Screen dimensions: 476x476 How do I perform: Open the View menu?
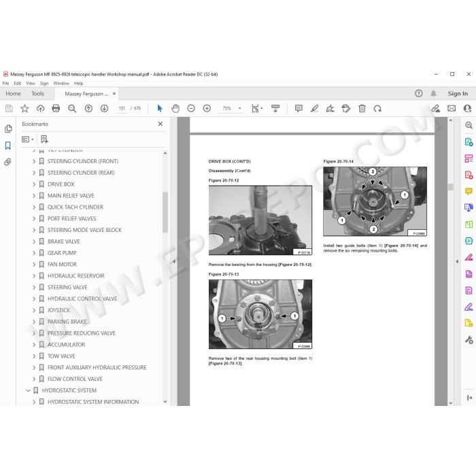31,83
